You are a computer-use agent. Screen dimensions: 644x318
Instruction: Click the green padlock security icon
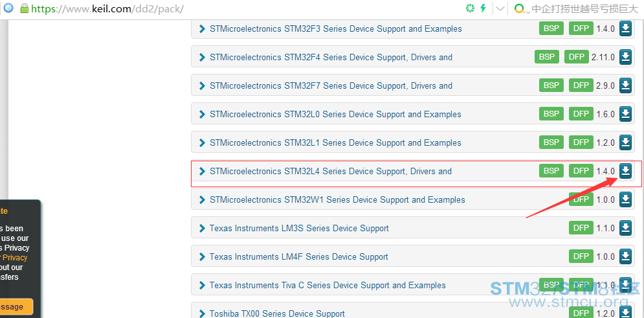[x=25, y=8]
